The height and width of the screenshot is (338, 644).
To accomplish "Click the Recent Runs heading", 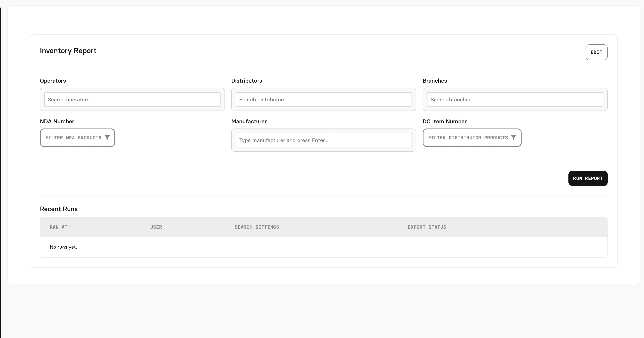I will (x=59, y=209).
